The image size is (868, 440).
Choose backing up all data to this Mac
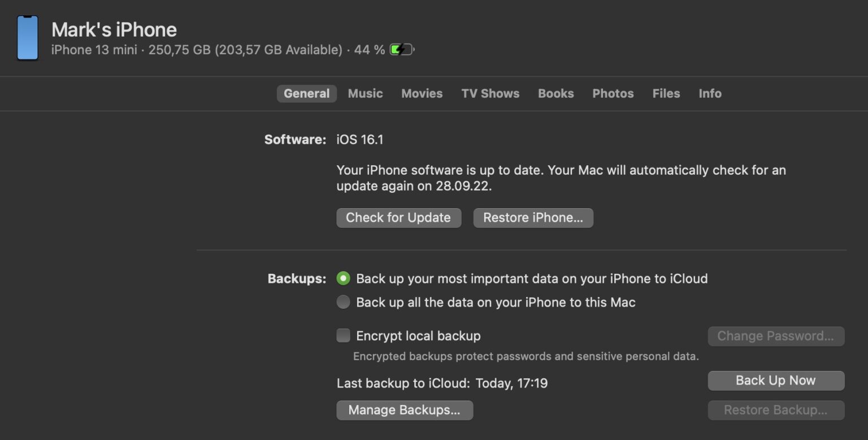pos(343,302)
